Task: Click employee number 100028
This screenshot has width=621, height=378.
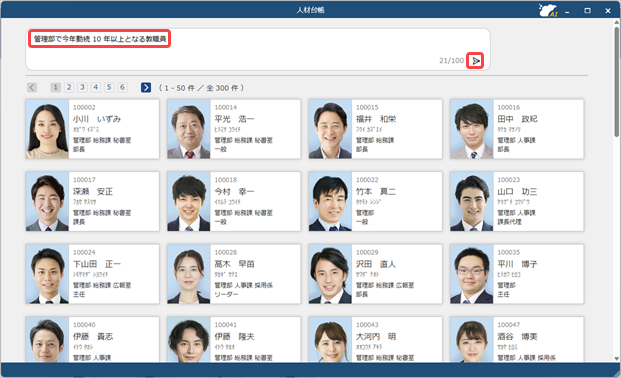Action: tap(225, 252)
